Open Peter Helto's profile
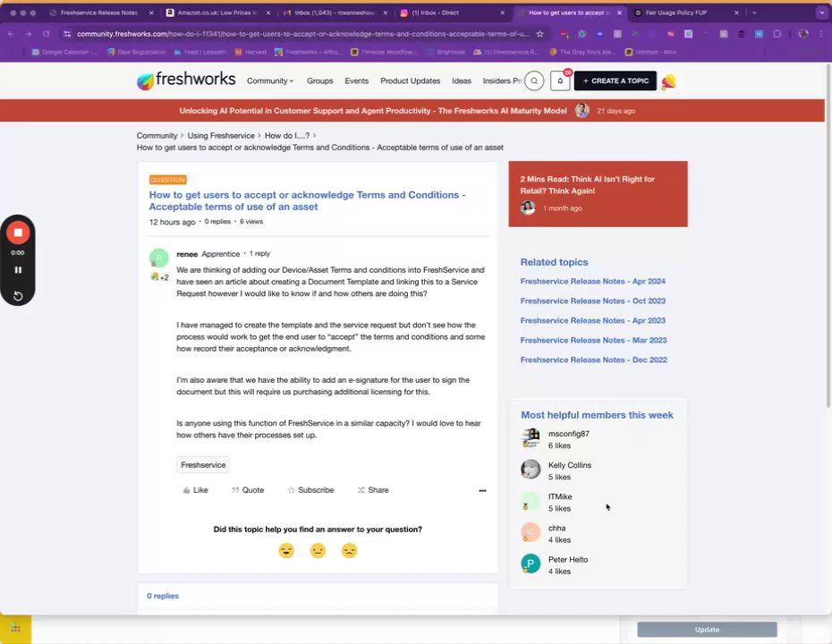832x644 pixels. 568,560
